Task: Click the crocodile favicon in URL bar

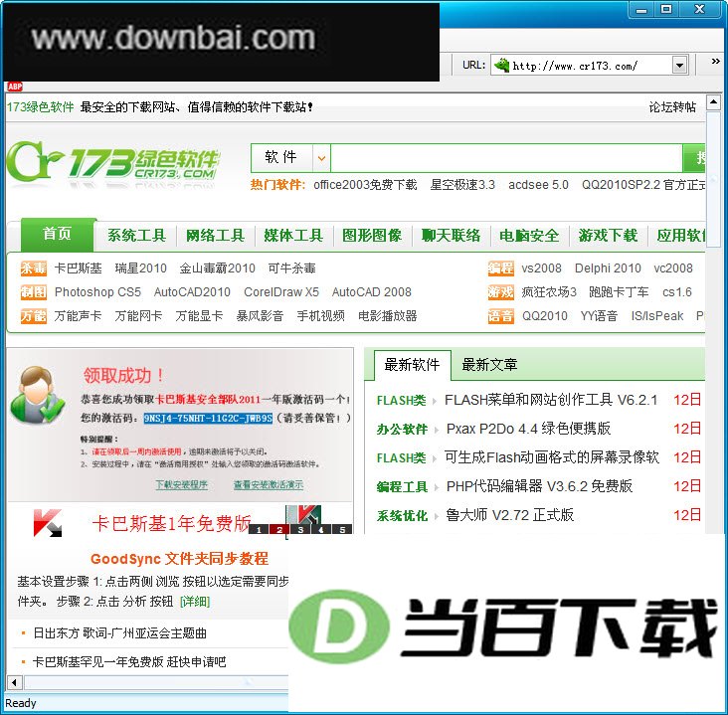Action: pos(502,65)
